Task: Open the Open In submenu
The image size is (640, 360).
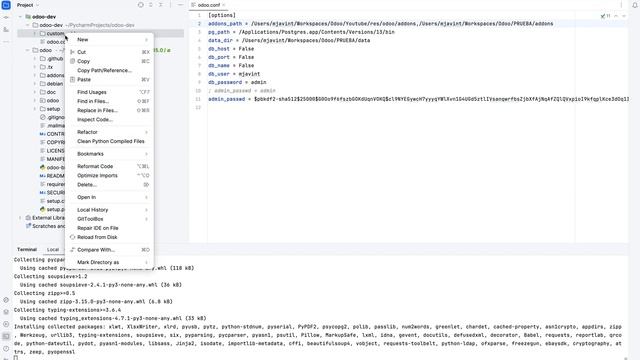Action: [x=109, y=197]
